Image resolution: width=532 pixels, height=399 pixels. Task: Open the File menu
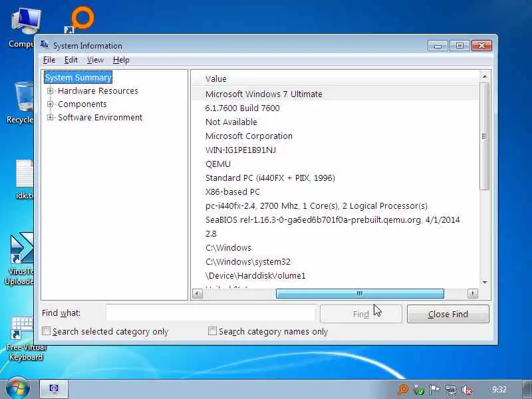49,60
